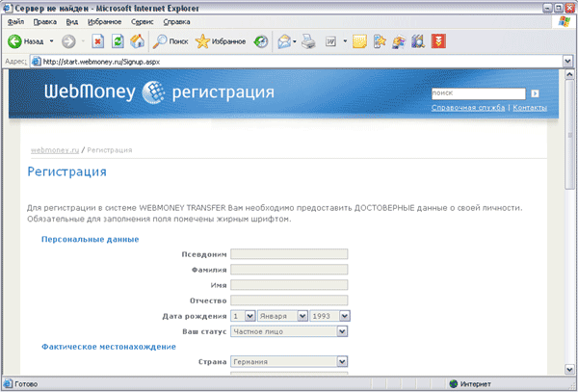Click the WebMoney globe logo
Viewport: 578px width, 392px height.
pos(153,92)
